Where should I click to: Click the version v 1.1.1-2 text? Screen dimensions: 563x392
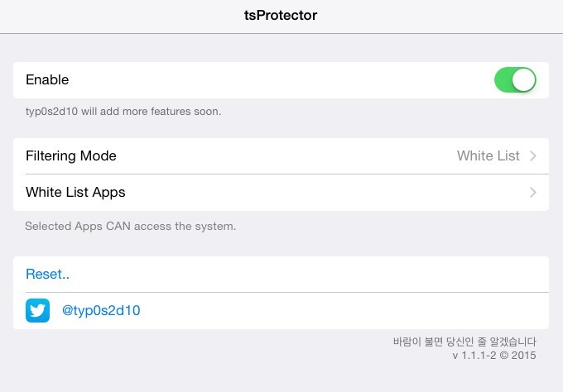494,356
